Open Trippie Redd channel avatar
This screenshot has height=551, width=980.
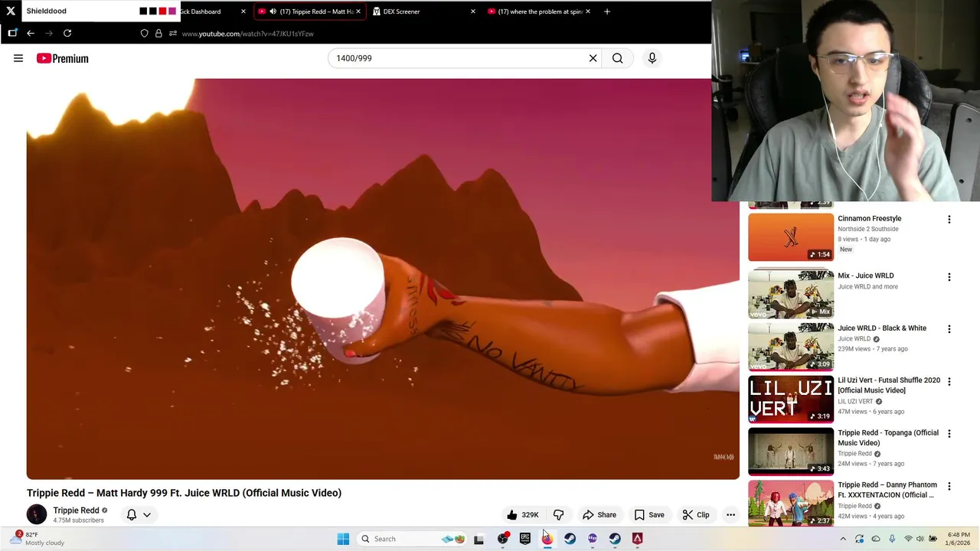(x=37, y=514)
